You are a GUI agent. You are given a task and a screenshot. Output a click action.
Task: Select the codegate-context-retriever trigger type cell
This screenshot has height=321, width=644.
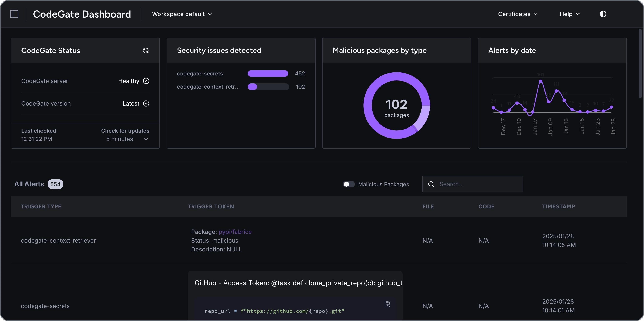point(58,241)
